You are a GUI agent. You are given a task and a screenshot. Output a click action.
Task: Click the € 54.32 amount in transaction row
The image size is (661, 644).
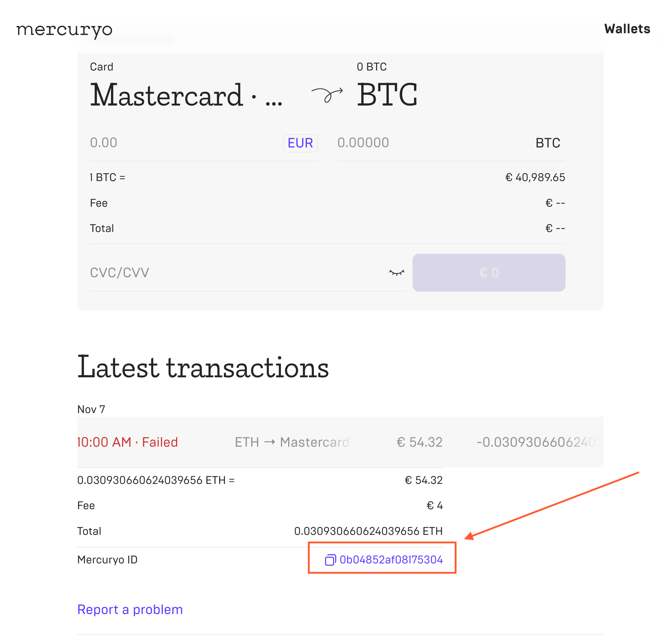click(419, 442)
